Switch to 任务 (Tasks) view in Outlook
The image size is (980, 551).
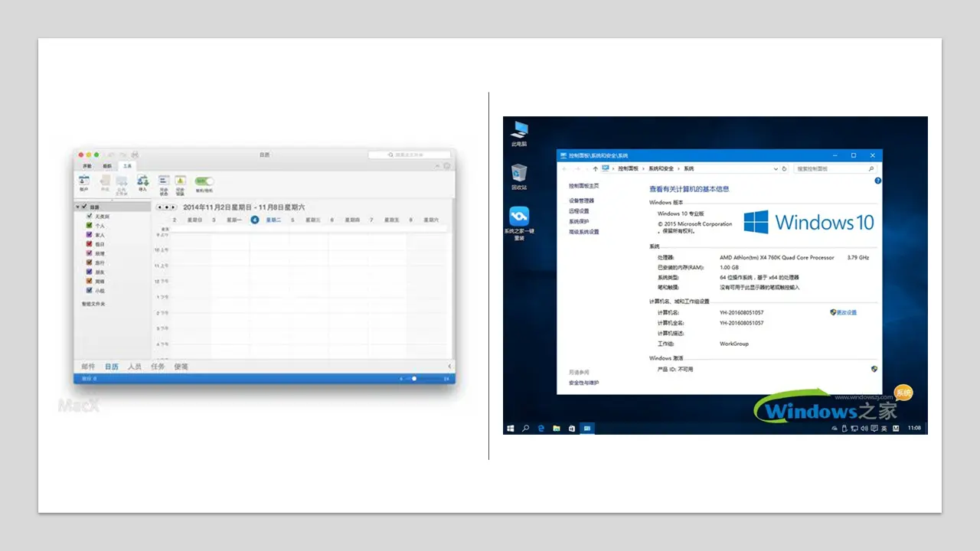point(158,367)
